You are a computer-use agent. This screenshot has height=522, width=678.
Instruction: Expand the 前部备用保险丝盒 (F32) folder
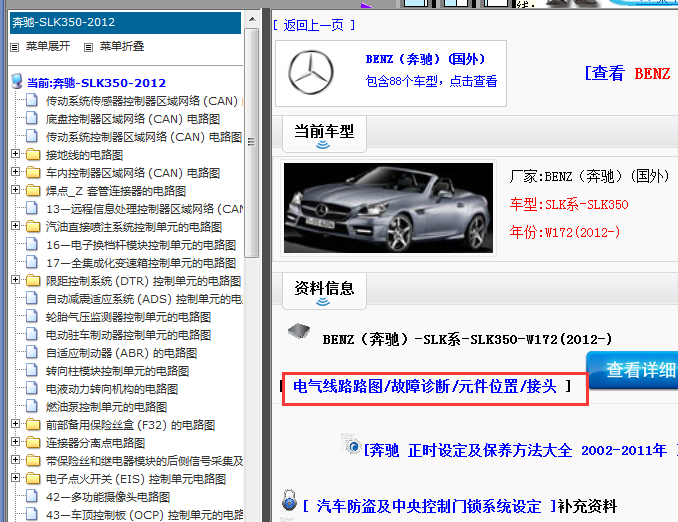point(16,424)
